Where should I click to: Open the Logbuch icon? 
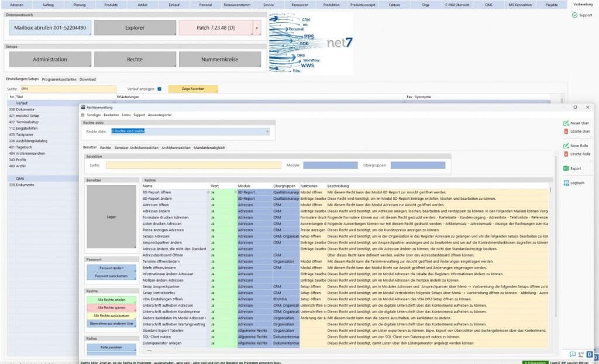pyautogui.click(x=566, y=183)
